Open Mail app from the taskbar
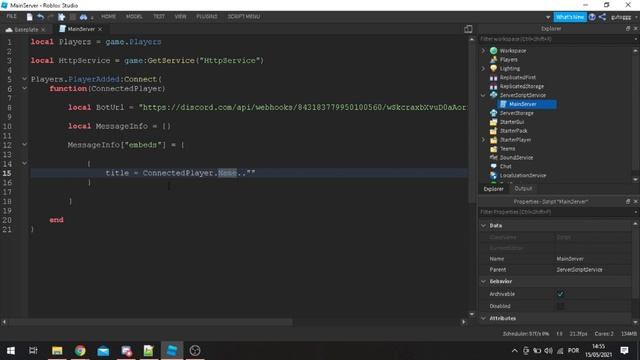This screenshot has height=360, width=640. click(103, 351)
